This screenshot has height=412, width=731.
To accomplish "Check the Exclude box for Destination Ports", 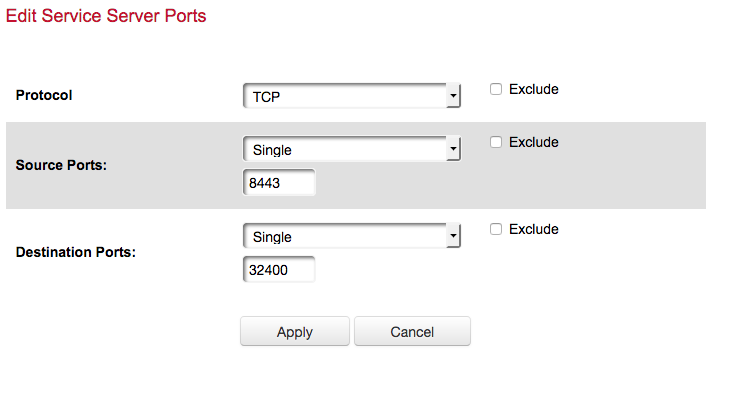I will pyautogui.click(x=496, y=229).
